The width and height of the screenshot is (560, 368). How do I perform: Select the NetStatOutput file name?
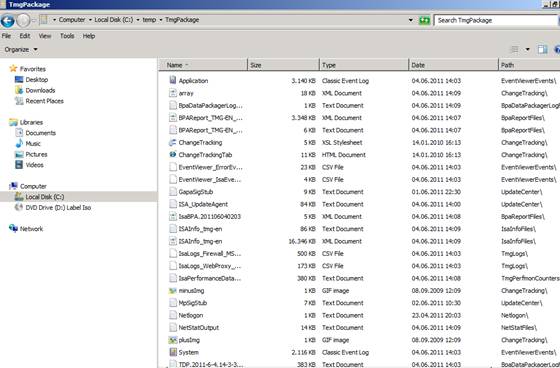(199, 327)
